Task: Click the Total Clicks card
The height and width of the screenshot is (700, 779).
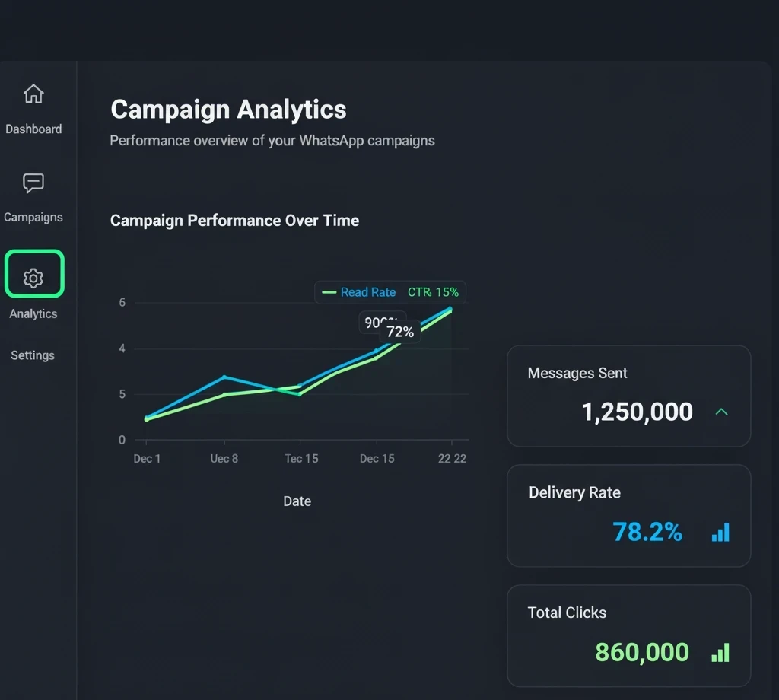Action: click(x=628, y=636)
